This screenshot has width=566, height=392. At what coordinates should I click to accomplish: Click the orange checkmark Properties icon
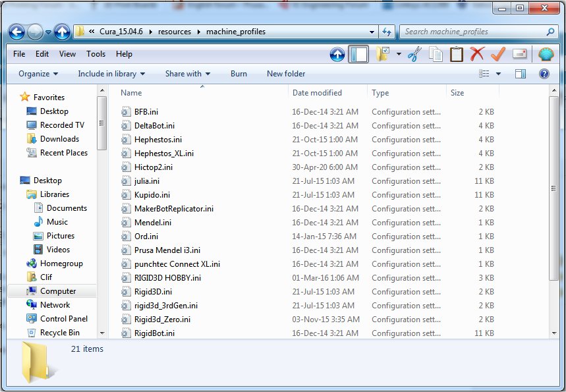[498, 54]
